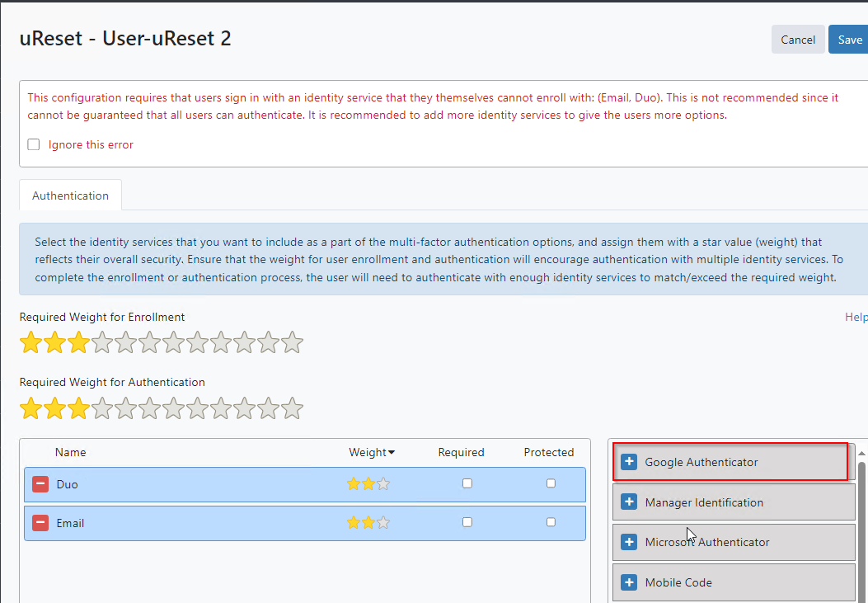This screenshot has height=603, width=868.
Task: Select the Email row name
Action: (70, 523)
